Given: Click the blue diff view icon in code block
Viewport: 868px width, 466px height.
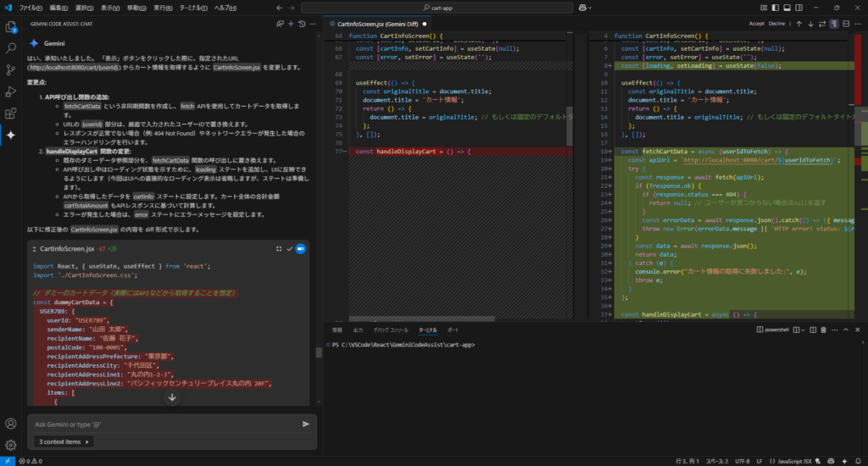Looking at the screenshot, I should coord(301,249).
